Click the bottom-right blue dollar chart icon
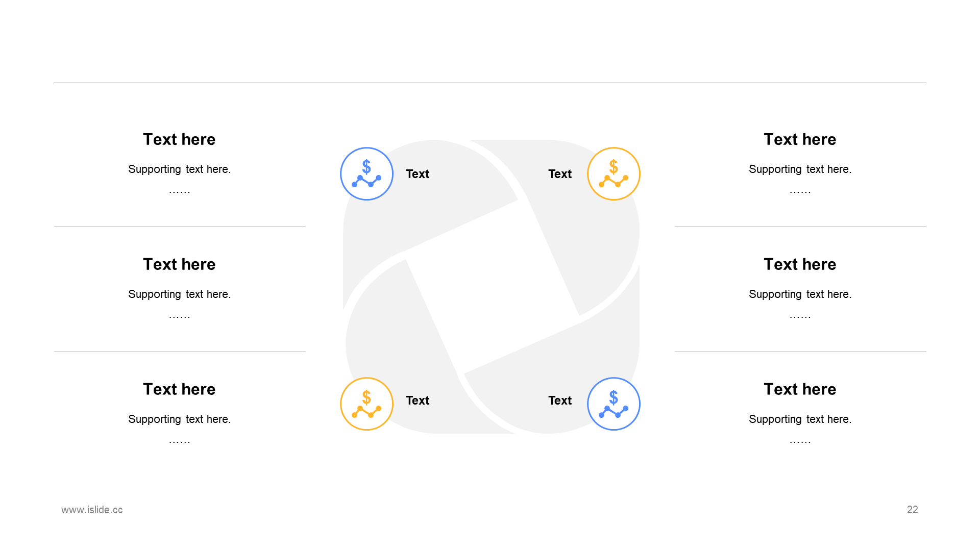This screenshot has height=551, width=980. coord(614,404)
